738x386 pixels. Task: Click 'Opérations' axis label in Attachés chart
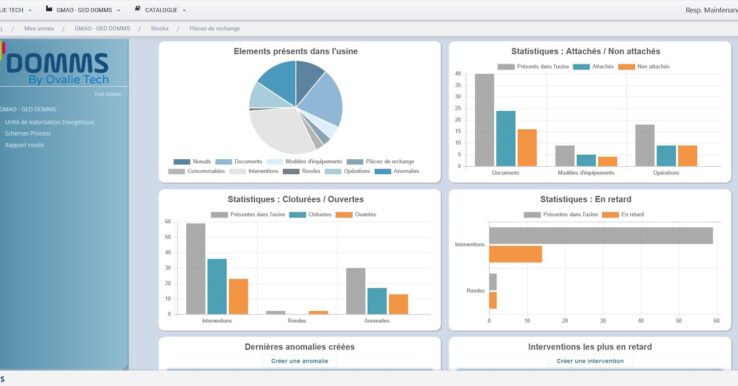pyautogui.click(x=666, y=173)
